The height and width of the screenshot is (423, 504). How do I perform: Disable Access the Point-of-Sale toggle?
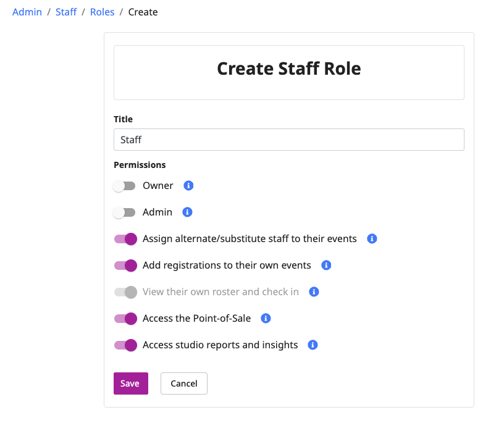(125, 319)
